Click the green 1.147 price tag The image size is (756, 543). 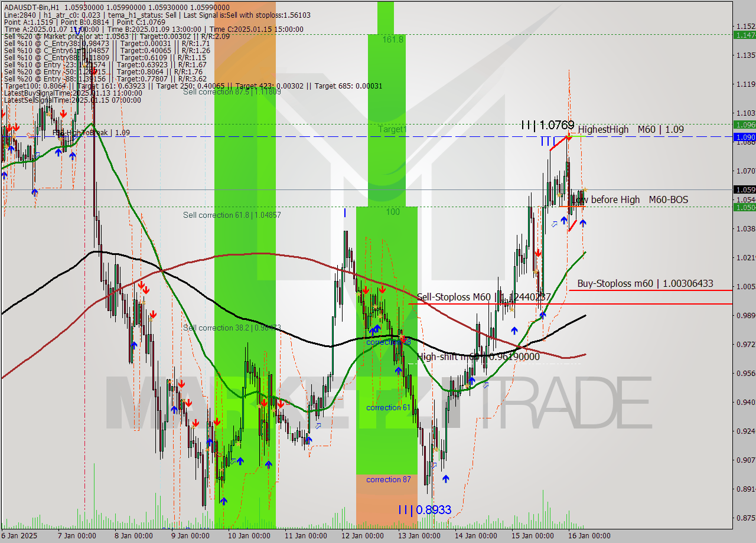[744, 35]
